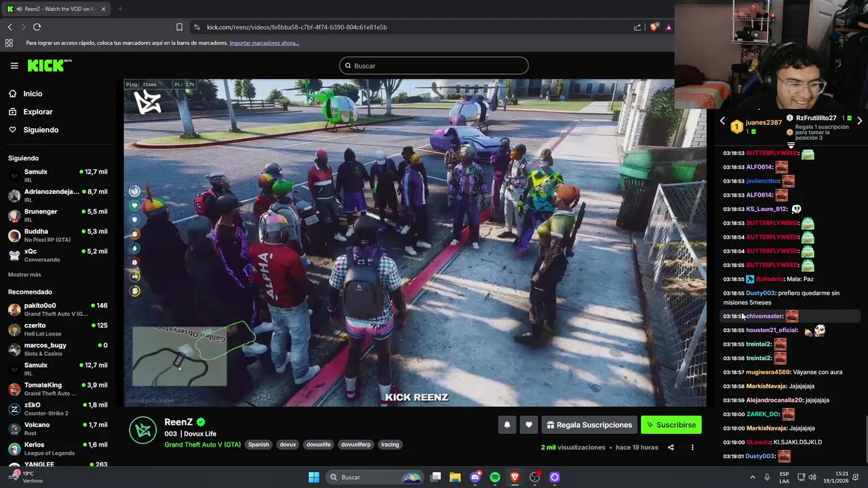Screen dimensions: 868x488
Task: Open Spotify from taskbar
Action: pyautogui.click(x=495, y=477)
